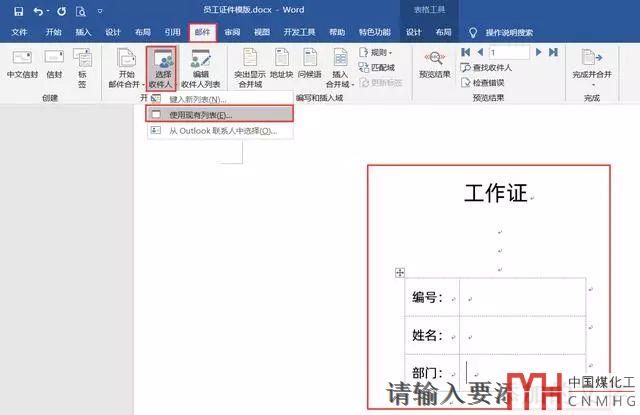Screen dimensions: 640x415
Task: Click the empty cell next to 姓名:
Action: point(523,335)
